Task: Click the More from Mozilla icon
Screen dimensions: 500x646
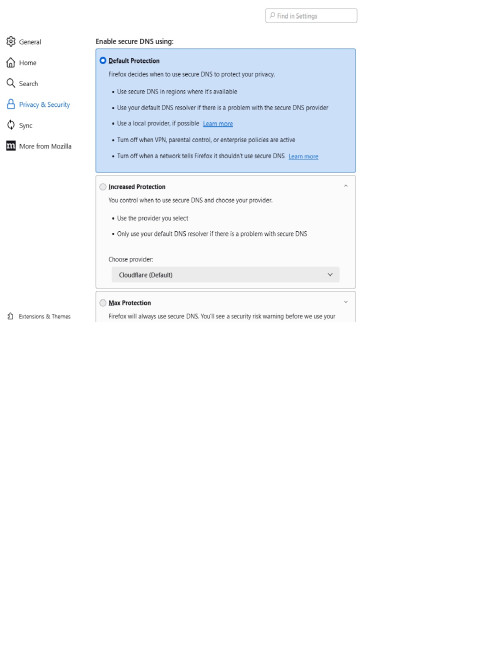Action: tap(11, 146)
